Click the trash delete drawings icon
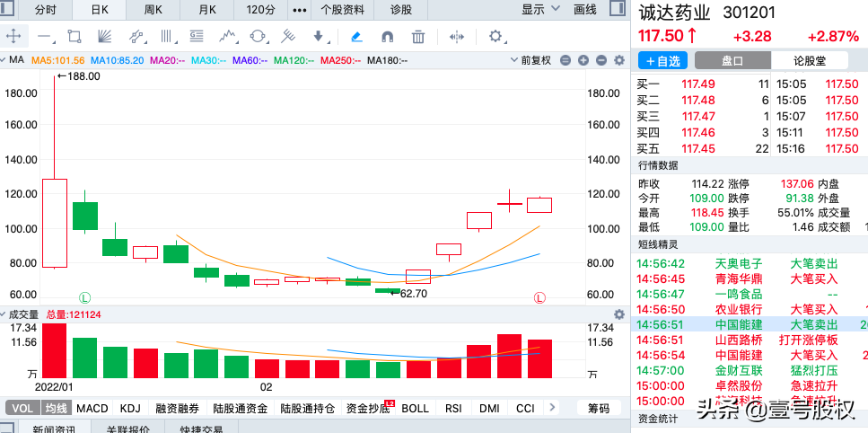 (x=418, y=37)
